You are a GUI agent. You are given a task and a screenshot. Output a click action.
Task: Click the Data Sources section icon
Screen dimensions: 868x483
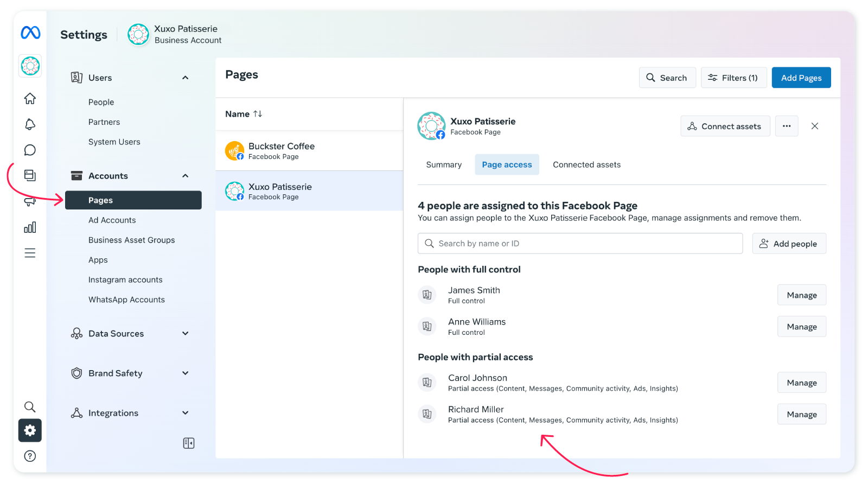pos(77,333)
